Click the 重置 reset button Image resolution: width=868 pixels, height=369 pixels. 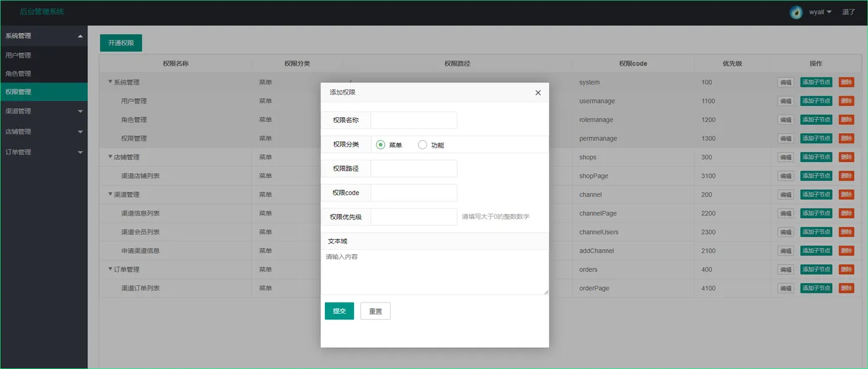point(375,311)
